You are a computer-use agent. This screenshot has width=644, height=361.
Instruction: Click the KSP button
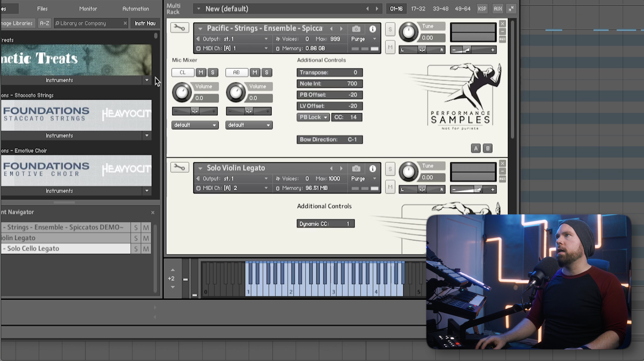coord(482,9)
